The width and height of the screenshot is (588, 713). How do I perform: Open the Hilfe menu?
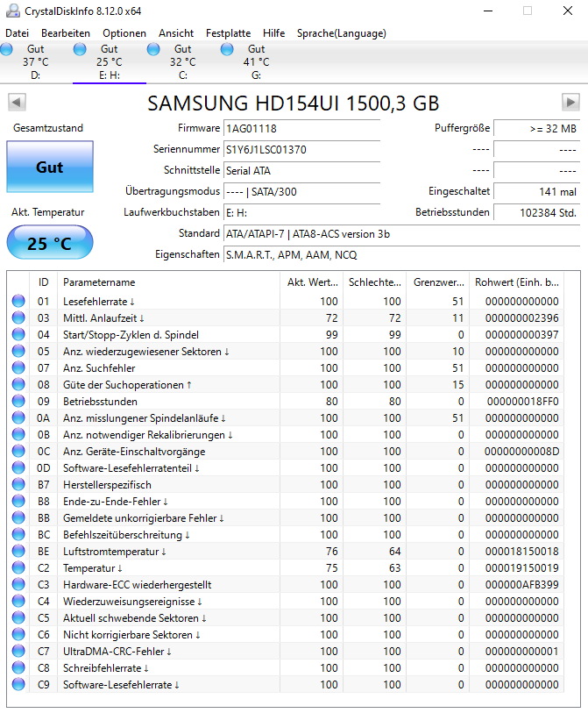point(273,33)
